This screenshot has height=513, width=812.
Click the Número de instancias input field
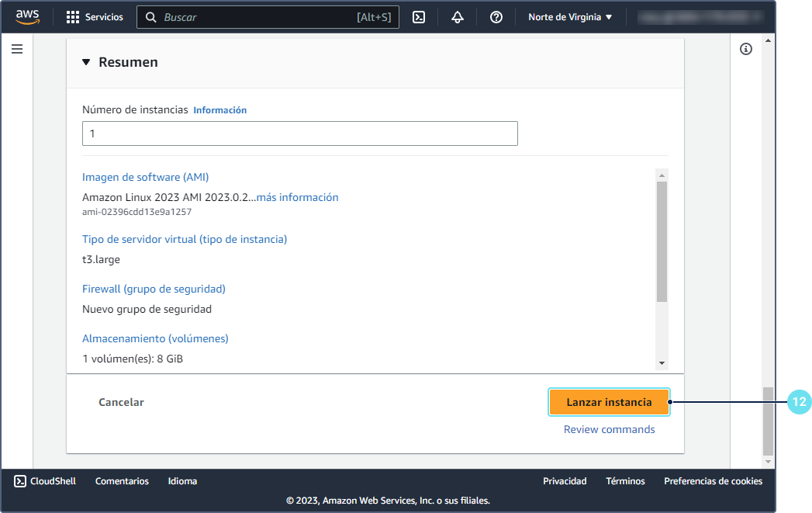coord(299,133)
